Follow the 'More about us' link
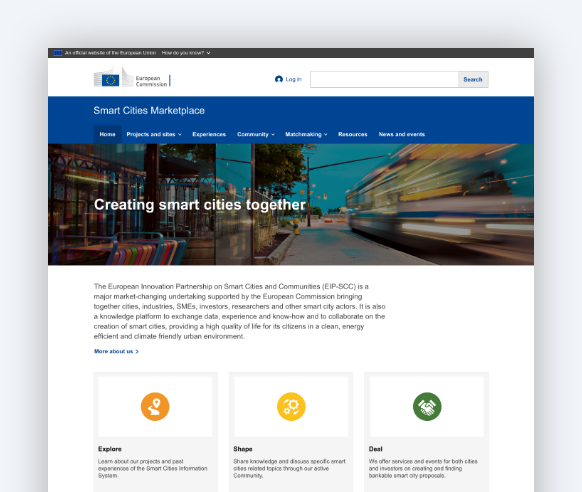 coord(116,351)
